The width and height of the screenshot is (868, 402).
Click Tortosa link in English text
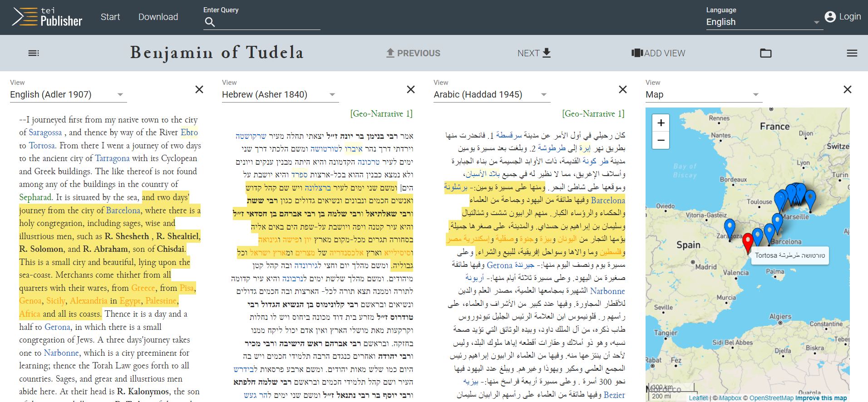tap(42, 146)
